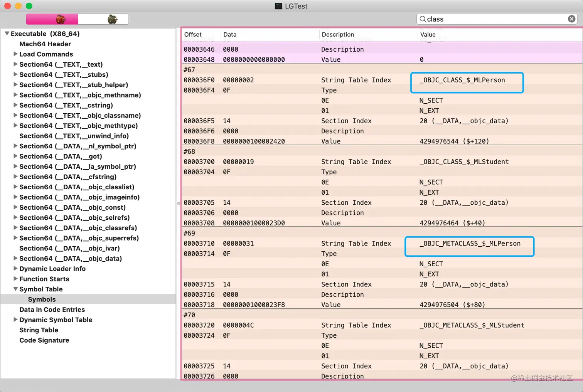
Task: Click offset cell 00003710
Action: click(x=199, y=243)
